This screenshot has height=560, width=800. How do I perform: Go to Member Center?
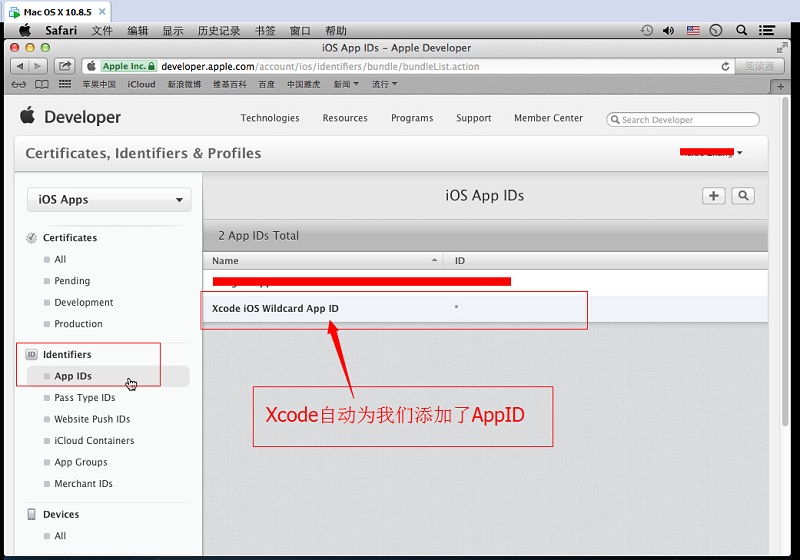click(x=548, y=118)
